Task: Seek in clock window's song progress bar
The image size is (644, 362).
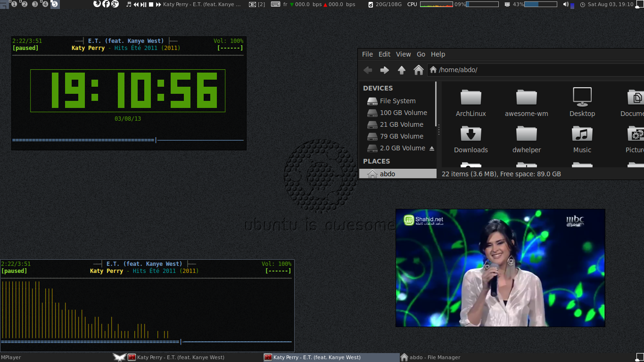Action: click(128, 140)
